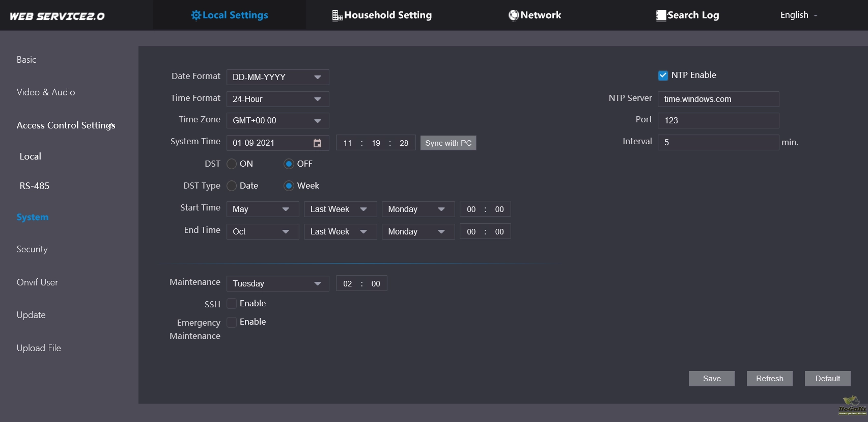Open the English language selector
The image size is (868, 422).
point(798,15)
